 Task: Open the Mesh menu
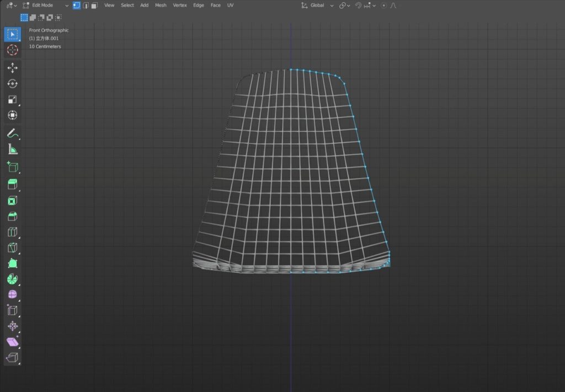point(161,6)
